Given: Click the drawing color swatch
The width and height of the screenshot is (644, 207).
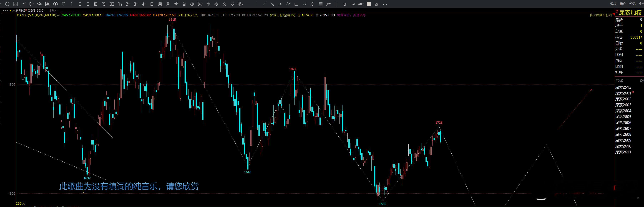Looking at the screenshot, I should (369, 4).
